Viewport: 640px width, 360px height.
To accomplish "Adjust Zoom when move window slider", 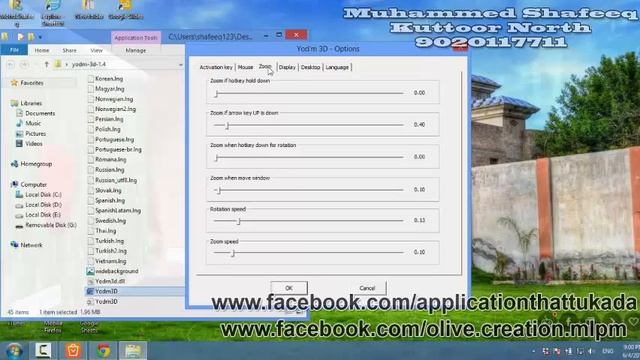I will (309, 190).
